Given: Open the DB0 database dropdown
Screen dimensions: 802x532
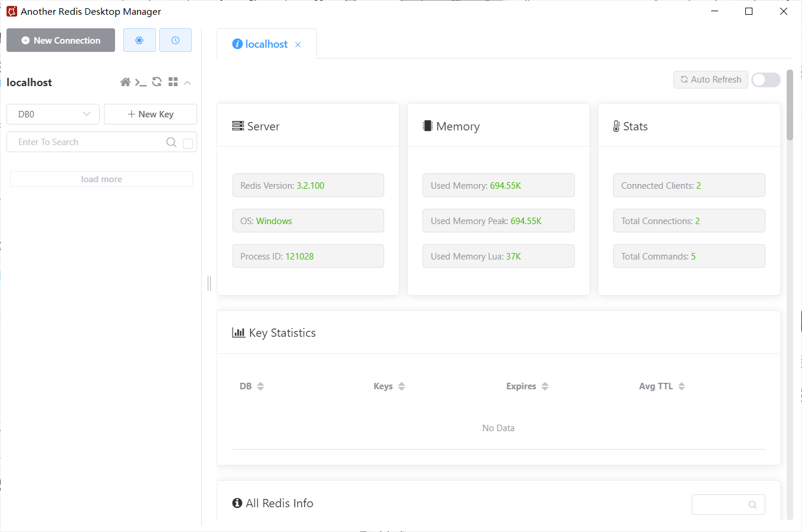Looking at the screenshot, I should [53, 114].
